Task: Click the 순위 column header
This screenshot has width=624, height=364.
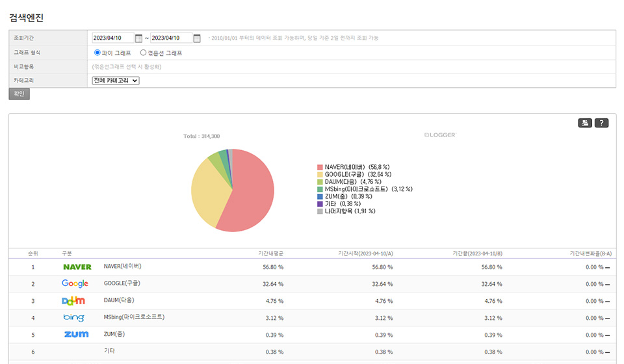Action: tap(33, 253)
